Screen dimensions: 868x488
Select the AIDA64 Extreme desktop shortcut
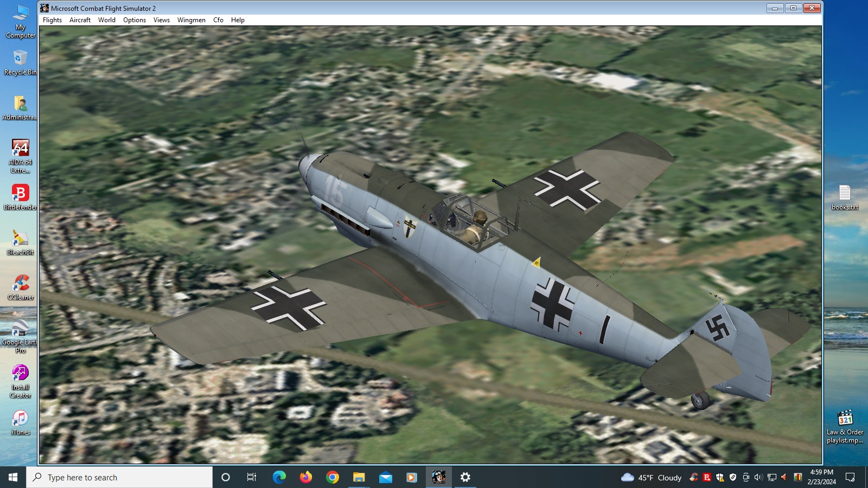click(20, 156)
